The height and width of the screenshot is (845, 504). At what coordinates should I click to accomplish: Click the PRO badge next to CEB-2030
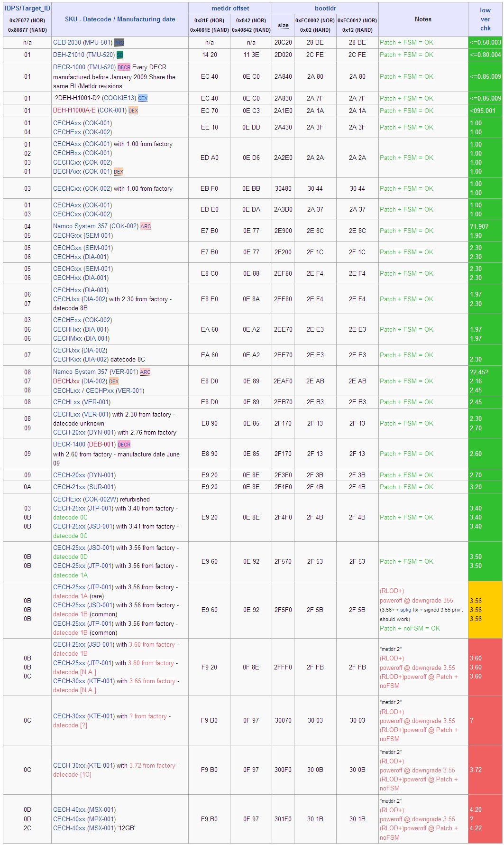pyautogui.click(x=119, y=43)
